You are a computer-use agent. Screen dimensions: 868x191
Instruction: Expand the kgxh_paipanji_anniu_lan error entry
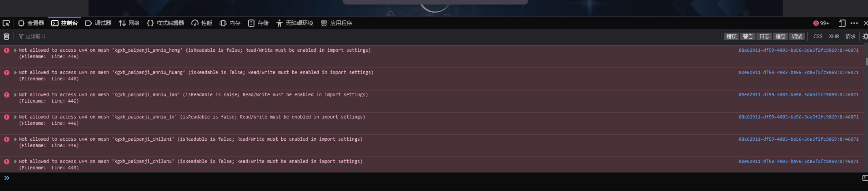click(15, 95)
